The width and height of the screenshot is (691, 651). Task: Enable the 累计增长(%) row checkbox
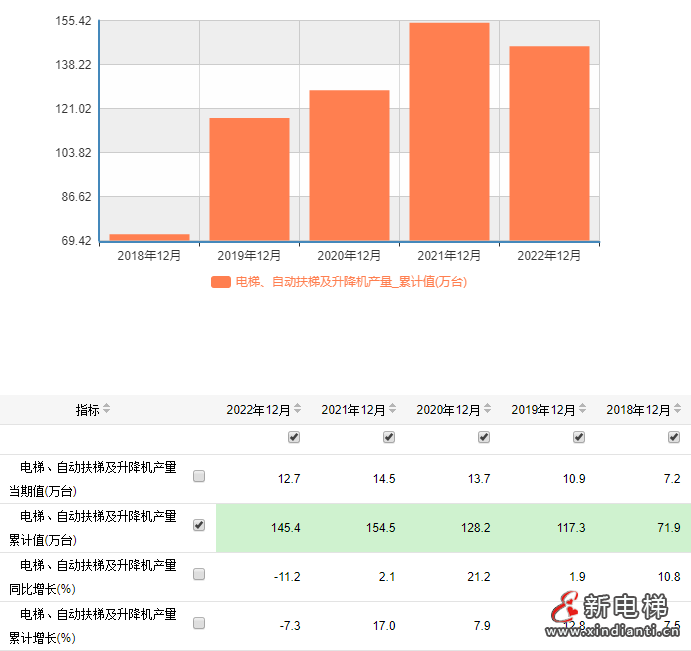pos(199,623)
